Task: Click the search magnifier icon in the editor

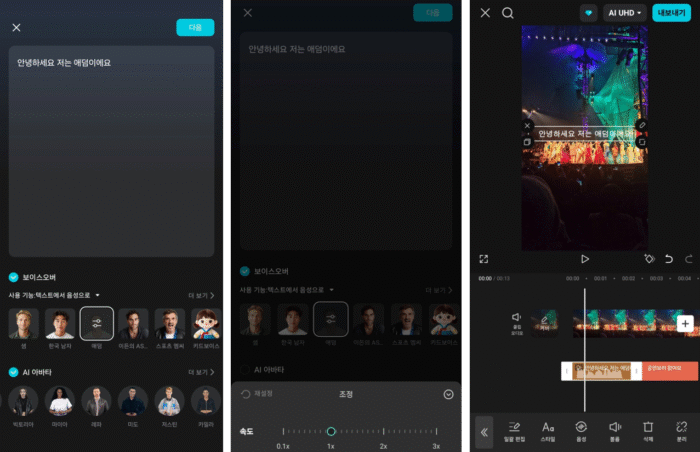Action: pos(508,13)
